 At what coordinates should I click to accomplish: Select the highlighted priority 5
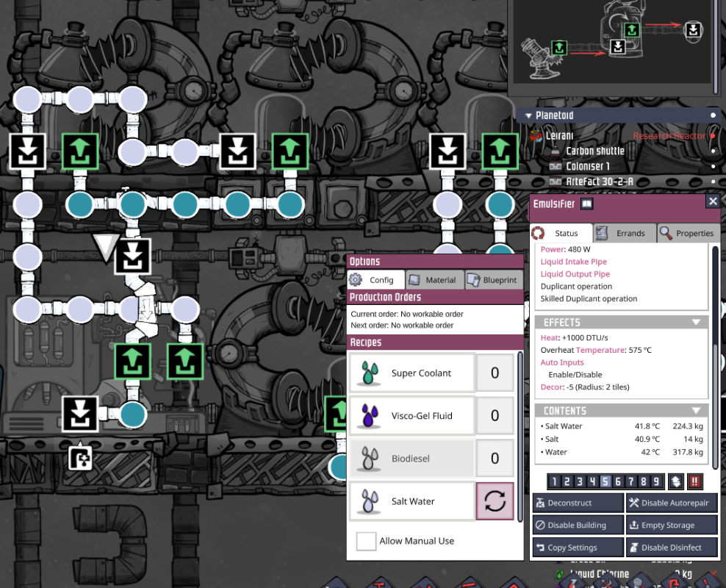[605, 481]
